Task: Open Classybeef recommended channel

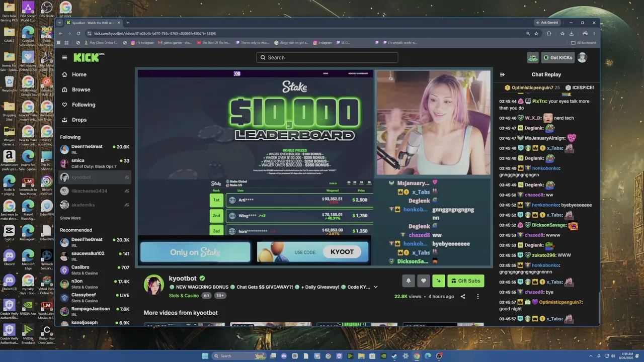Action: pyautogui.click(x=95, y=298)
